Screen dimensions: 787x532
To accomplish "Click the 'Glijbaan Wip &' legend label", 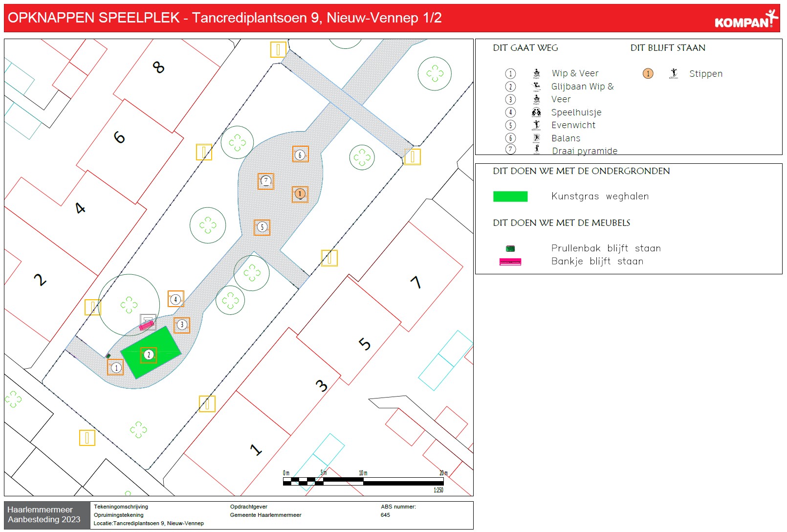I will 582,87.
